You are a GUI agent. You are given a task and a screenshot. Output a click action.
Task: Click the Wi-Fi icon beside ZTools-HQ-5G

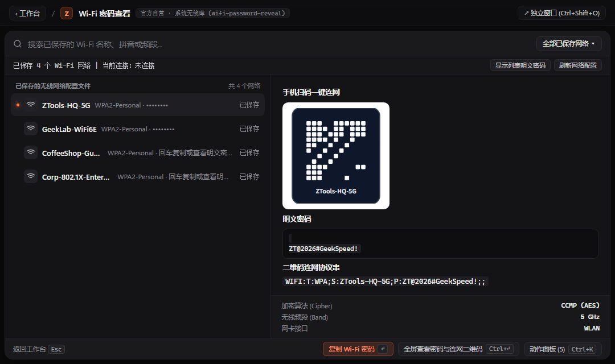coord(31,105)
